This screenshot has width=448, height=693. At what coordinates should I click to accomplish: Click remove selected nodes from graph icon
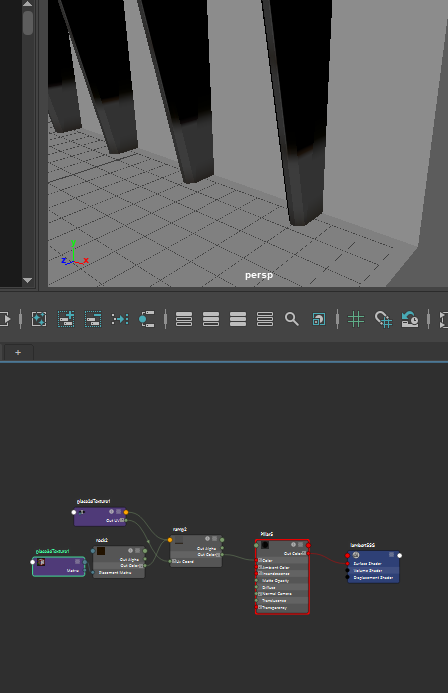(93, 319)
